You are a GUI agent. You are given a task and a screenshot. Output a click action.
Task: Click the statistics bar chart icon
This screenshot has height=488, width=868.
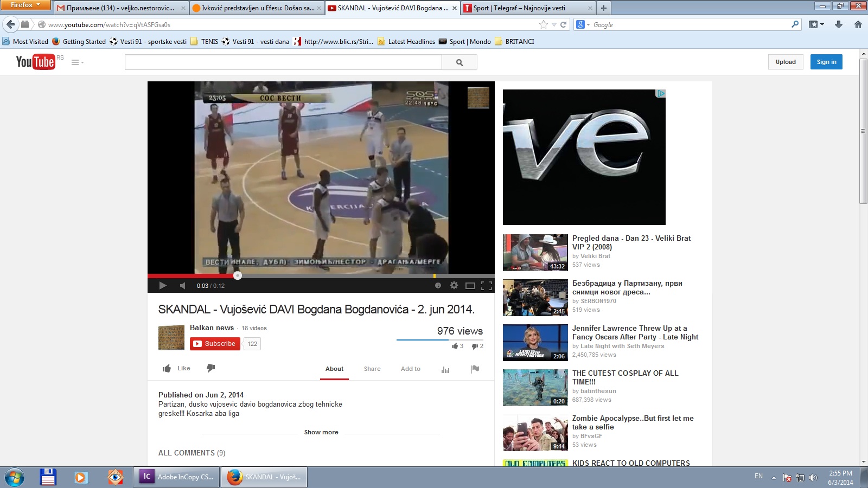coord(445,369)
